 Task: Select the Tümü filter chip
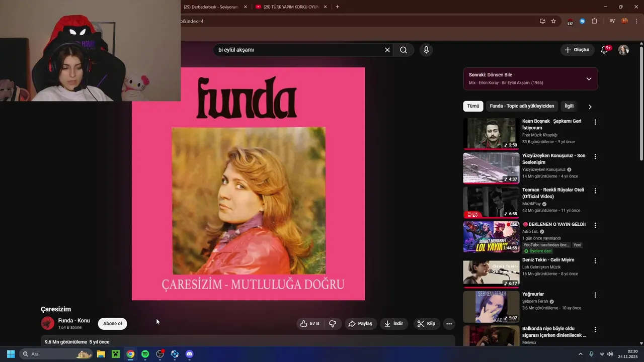(x=473, y=106)
